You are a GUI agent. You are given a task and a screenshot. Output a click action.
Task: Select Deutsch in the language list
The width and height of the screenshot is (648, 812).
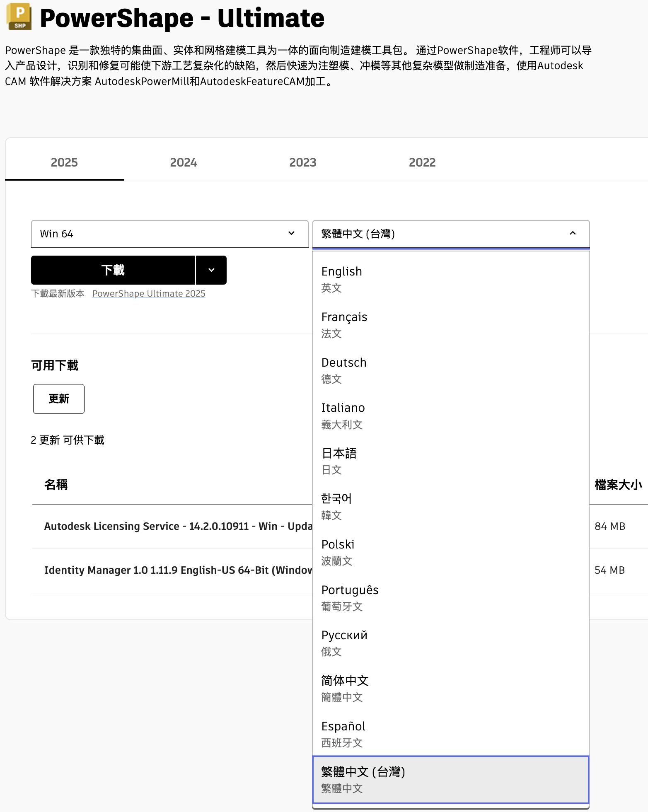click(450, 370)
